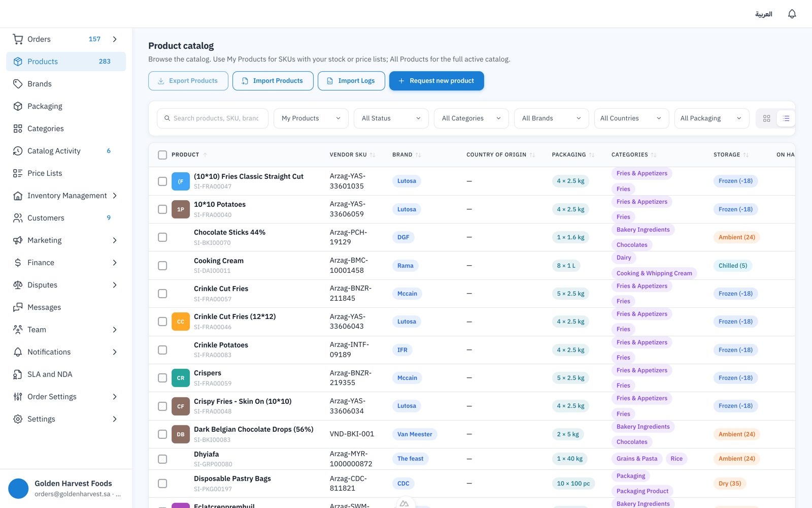This screenshot has height=508, width=812.
Task: Open the Golden Harvest Foods account panel
Action: pyautogui.click(x=66, y=489)
